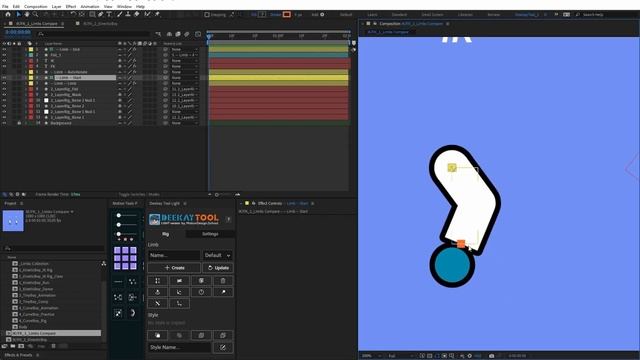Select the Selection arrow tool
640x360 pixels.
pos(18,14)
